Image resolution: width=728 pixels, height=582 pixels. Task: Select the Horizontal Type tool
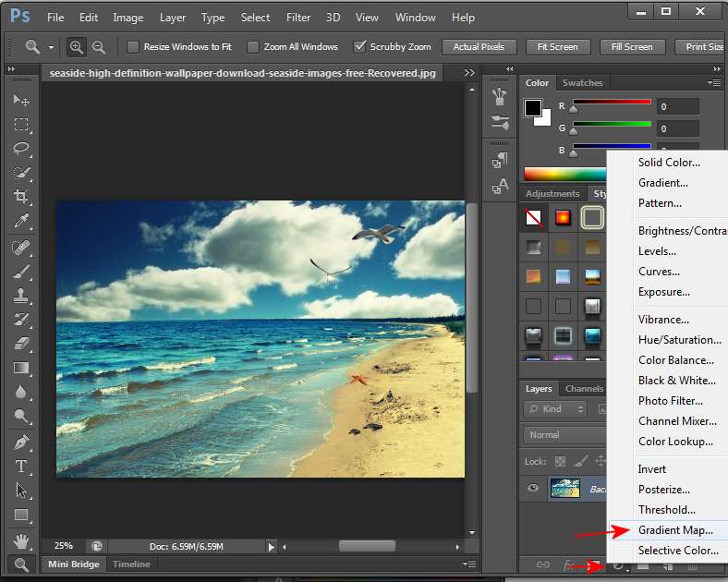pos(21,467)
